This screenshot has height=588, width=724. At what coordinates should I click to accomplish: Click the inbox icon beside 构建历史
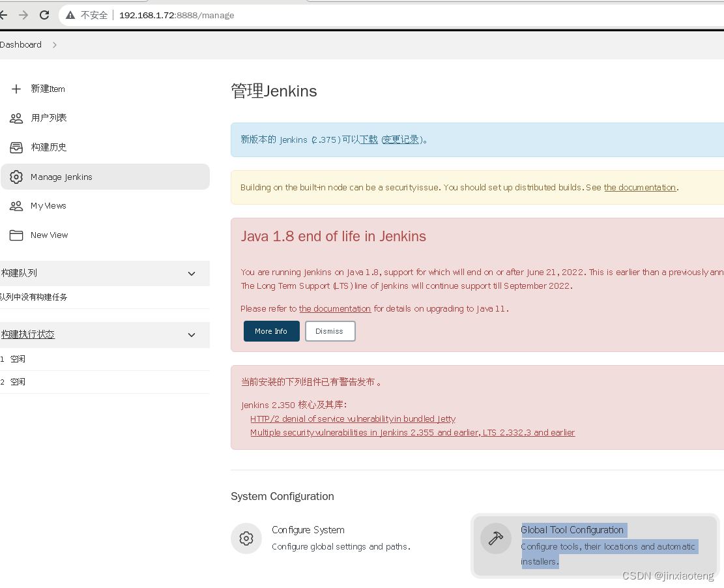[16, 147]
